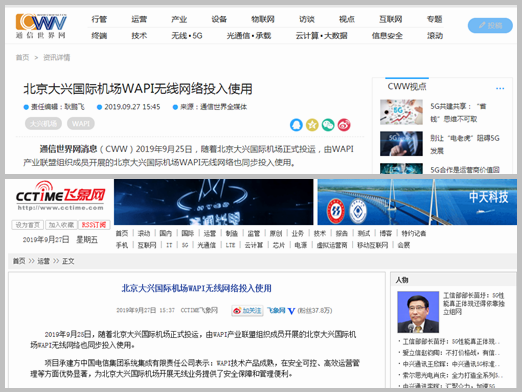The height and width of the screenshot is (392, 522).
Task: Click the red RSS订阅 button
Action: tap(94, 225)
